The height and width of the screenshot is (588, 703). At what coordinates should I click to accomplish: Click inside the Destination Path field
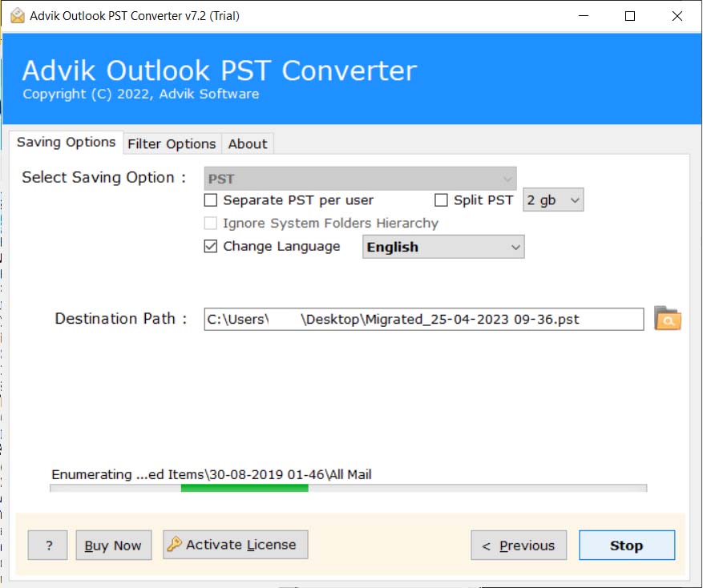(424, 319)
